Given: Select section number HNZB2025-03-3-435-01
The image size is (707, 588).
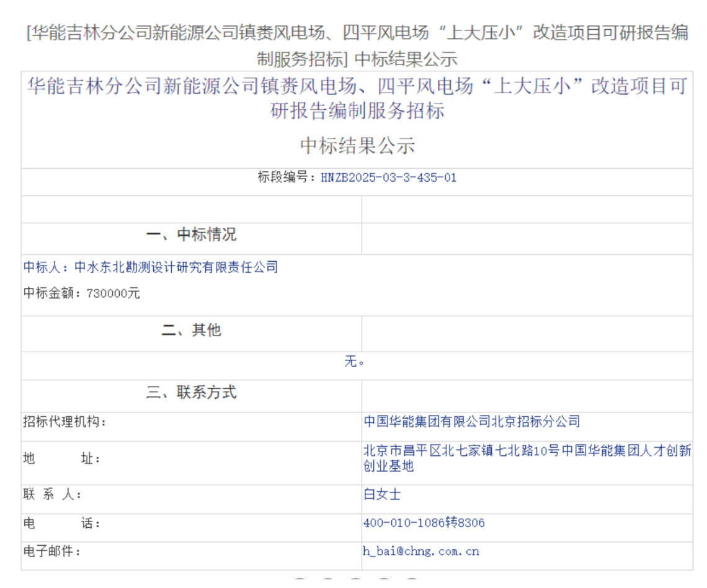Looking at the screenshot, I should coord(388,177).
